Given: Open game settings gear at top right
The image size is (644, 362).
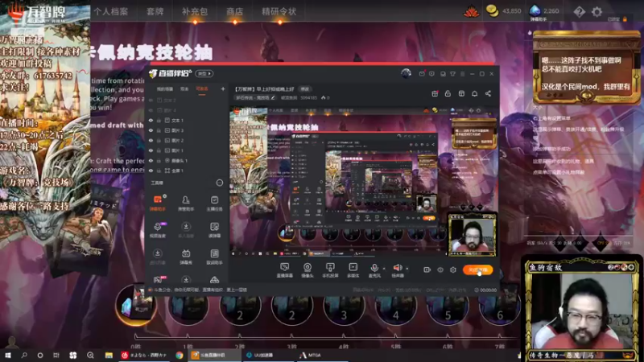Looking at the screenshot, I should [597, 11].
